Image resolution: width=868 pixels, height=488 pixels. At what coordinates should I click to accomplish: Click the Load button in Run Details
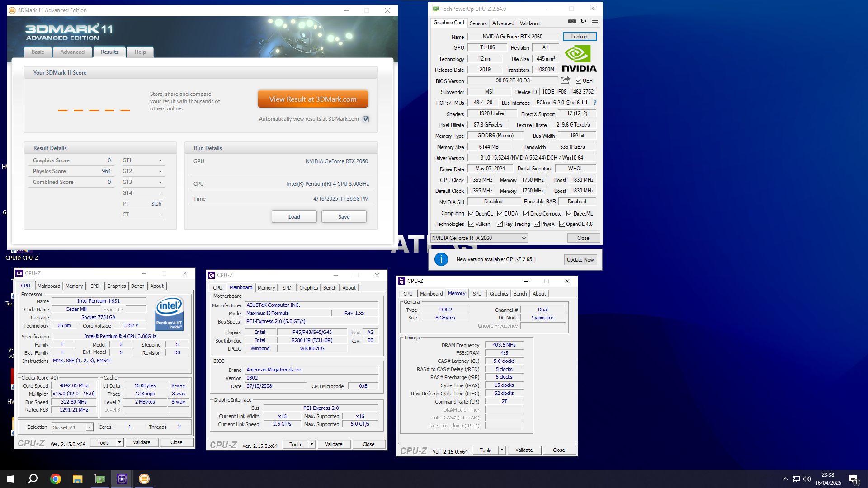(294, 217)
